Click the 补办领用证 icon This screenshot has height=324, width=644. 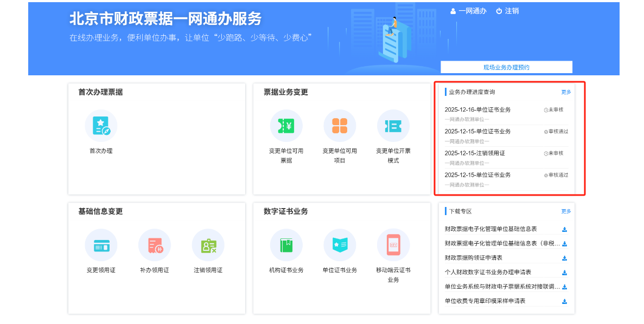tap(155, 245)
